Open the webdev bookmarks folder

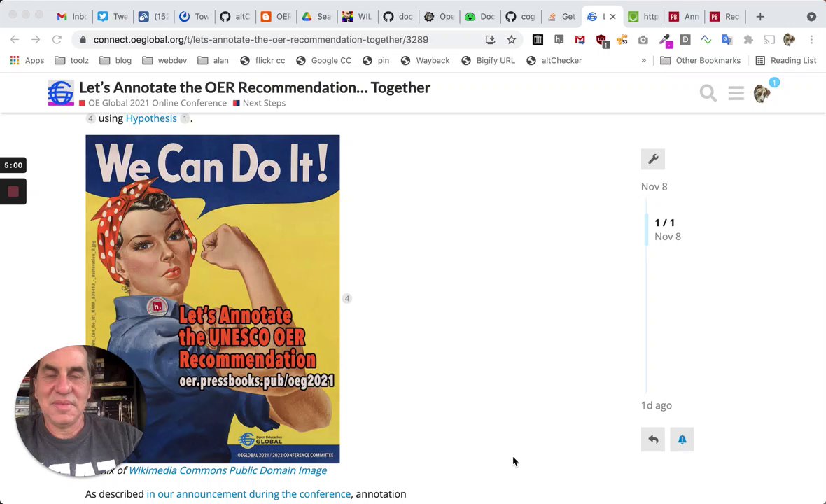[165, 61]
